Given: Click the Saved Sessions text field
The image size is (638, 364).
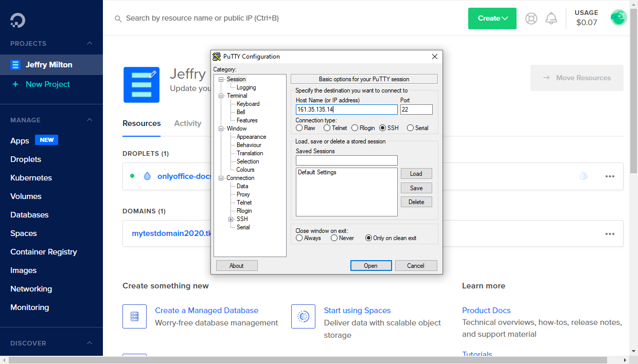Looking at the screenshot, I should [346, 160].
